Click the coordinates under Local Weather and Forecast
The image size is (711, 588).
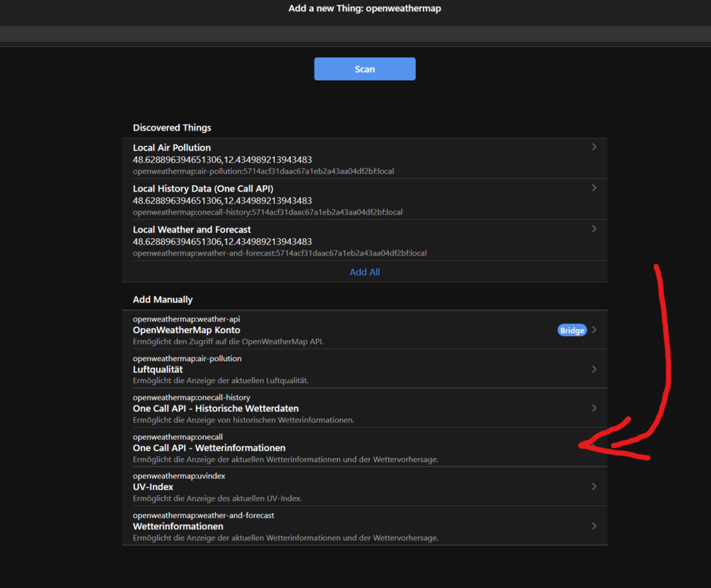(x=222, y=242)
